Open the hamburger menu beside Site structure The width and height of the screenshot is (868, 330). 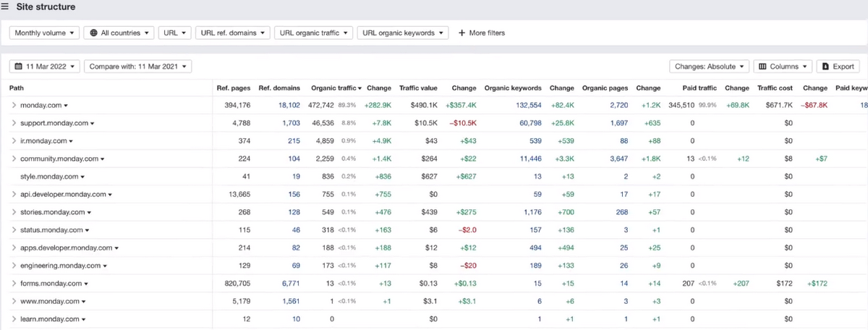coord(5,7)
